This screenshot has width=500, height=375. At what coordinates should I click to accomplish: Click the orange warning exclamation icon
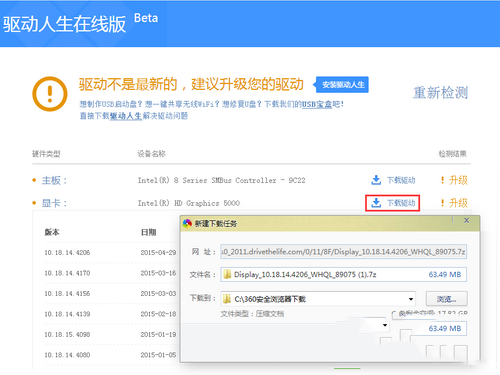[50, 94]
